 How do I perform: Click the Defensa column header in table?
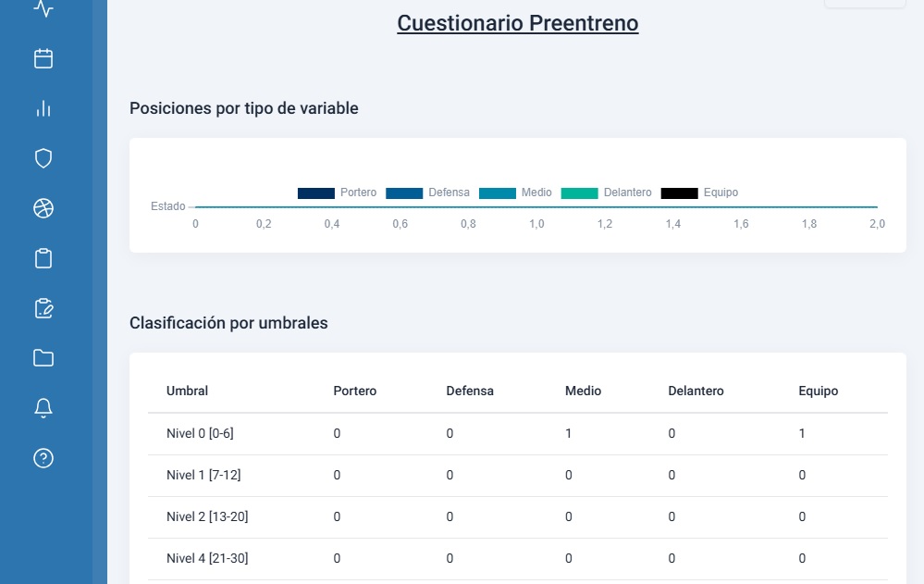(x=470, y=391)
